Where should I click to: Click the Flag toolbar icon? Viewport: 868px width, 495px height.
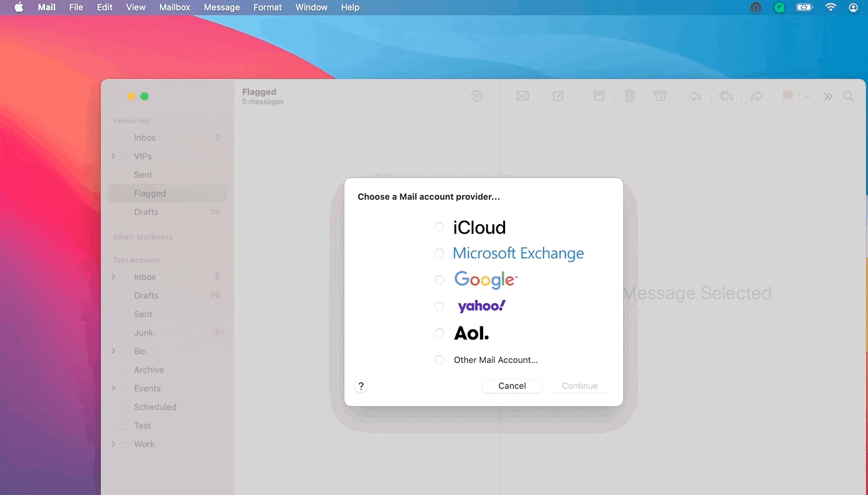click(x=788, y=96)
